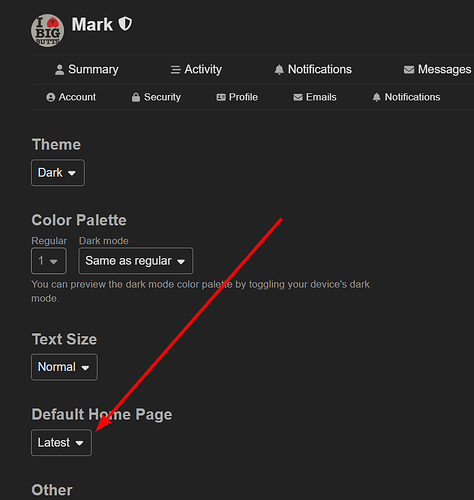Click the Profile ID card icon

221,97
